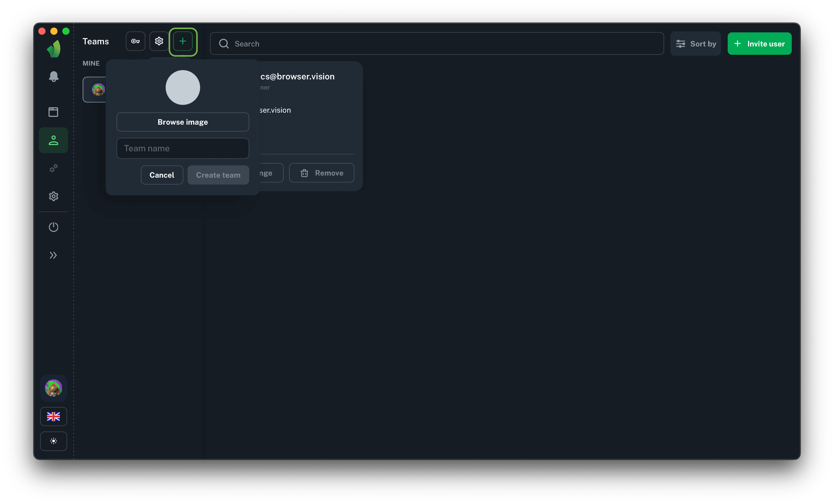The height and width of the screenshot is (504, 834).
Task: Open sidebar settings gear icon
Action: pyautogui.click(x=54, y=196)
